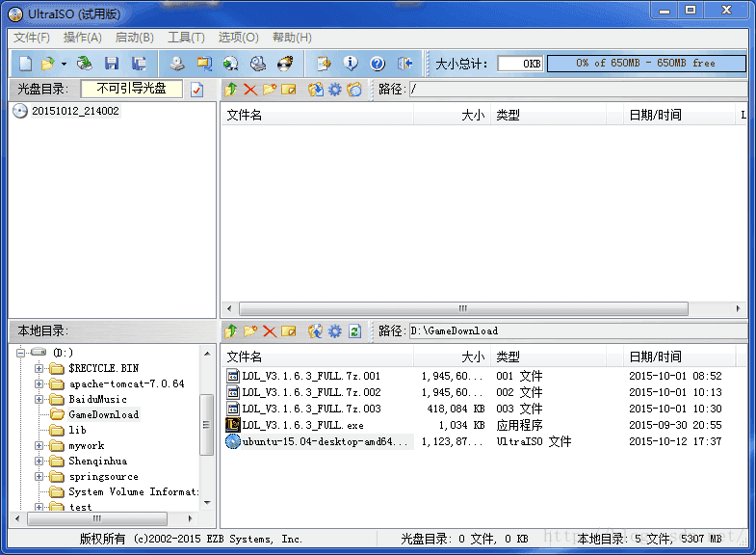Click the Compress ISO disc icon
This screenshot has width=756, height=555.
tap(231, 64)
